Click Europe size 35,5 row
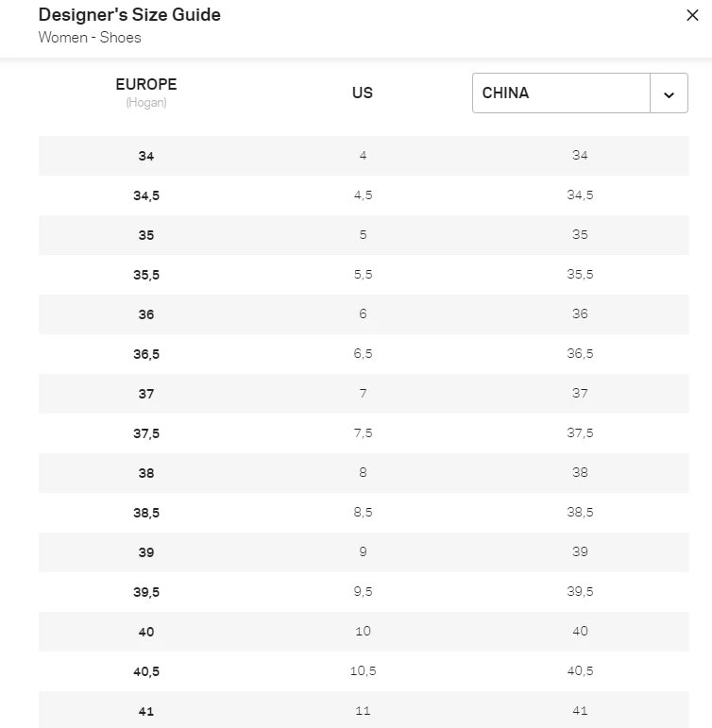 click(x=146, y=275)
